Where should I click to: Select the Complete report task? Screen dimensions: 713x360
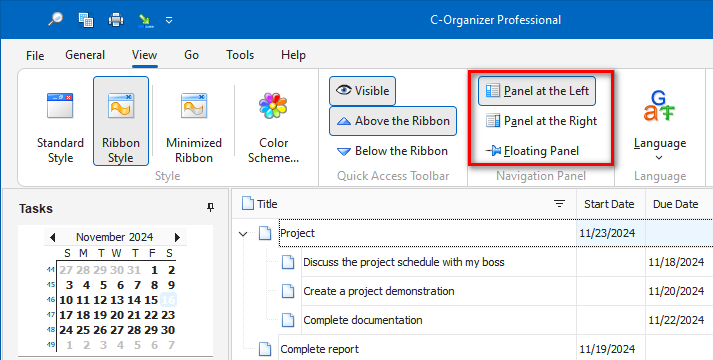click(x=319, y=350)
